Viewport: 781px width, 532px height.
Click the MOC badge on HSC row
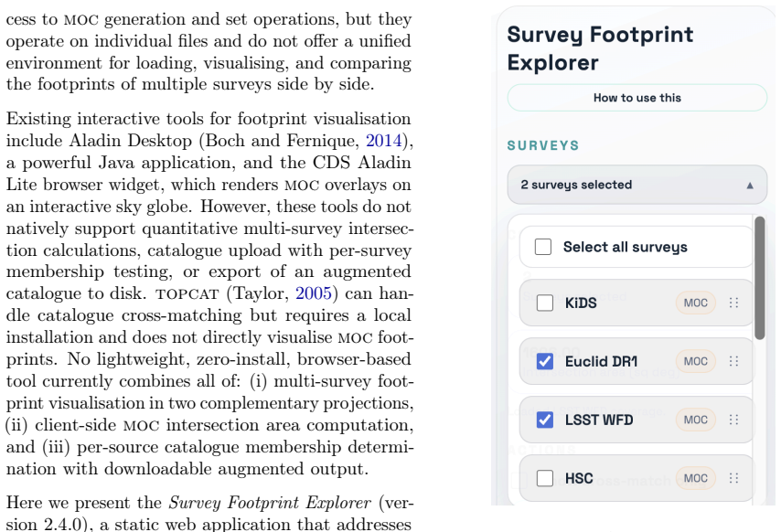pos(695,478)
